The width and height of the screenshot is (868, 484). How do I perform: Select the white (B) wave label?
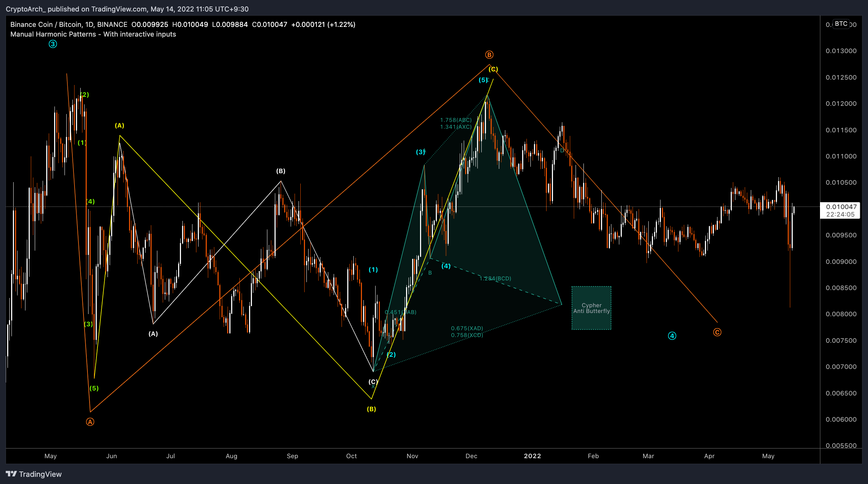[x=281, y=171]
